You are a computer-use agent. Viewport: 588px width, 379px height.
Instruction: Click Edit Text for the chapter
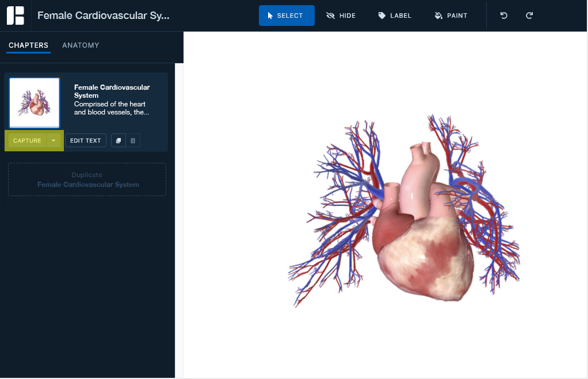pos(86,140)
